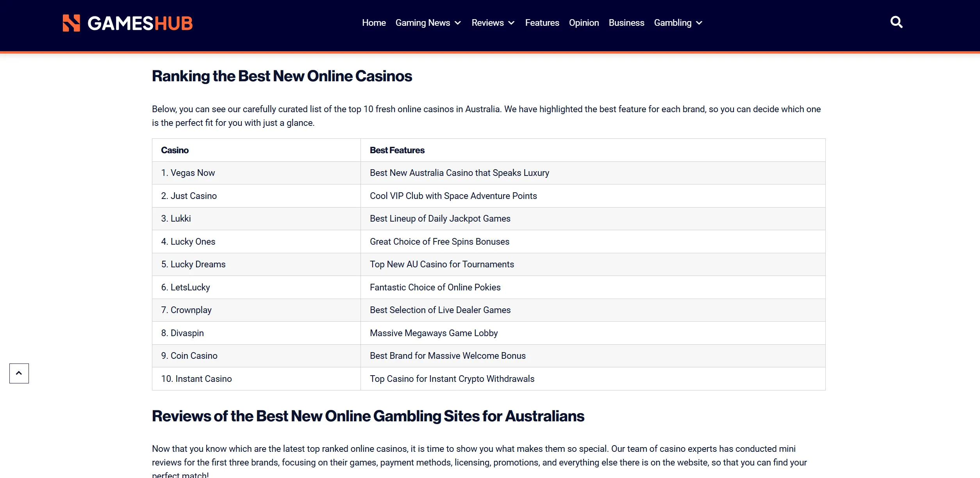Image resolution: width=980 pixels, height=478 pixels.
Task: Select the '5. Lucky Dreams' table cell
Action: 256,264
